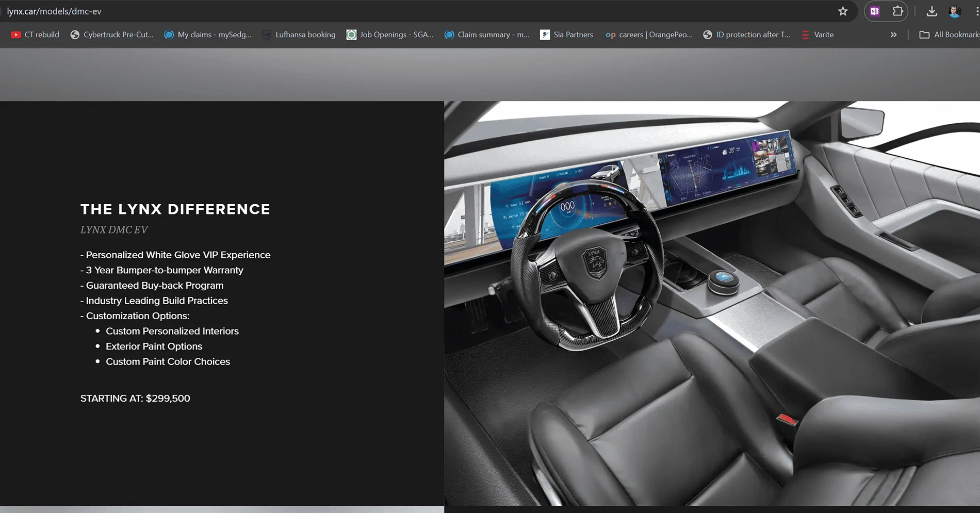Click the Sia Partners favicon
The width and height of the screenshot is (980, 513).
click(x=545, y=35)
